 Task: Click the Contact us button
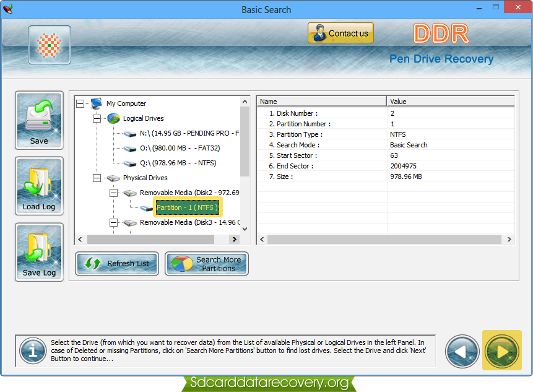[340, 33]
